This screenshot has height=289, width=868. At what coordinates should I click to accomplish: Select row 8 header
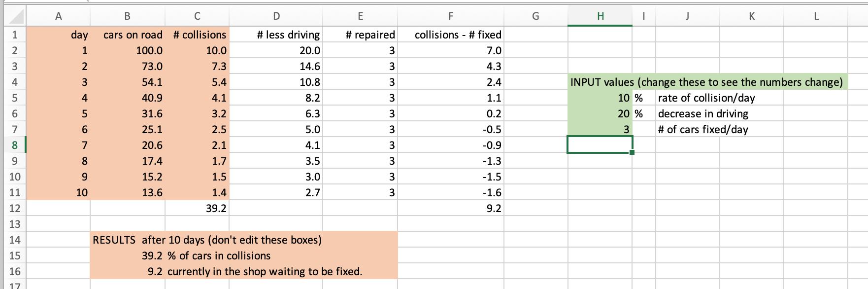point(14,145)
